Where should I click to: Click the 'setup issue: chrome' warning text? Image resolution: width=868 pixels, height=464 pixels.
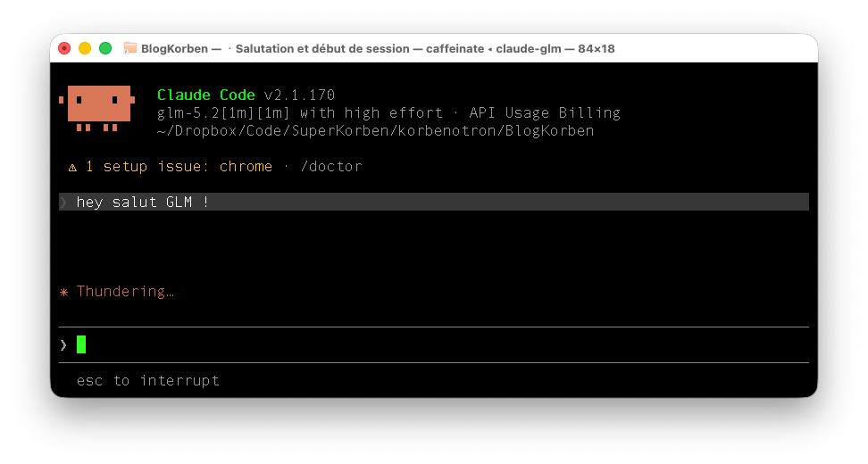click(188, 167)
